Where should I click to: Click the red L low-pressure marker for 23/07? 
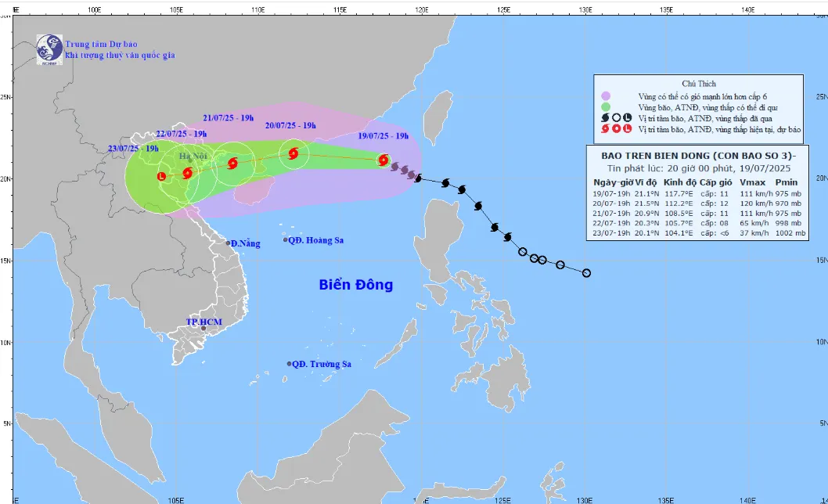pyautogui.click(x=161, y=176)
